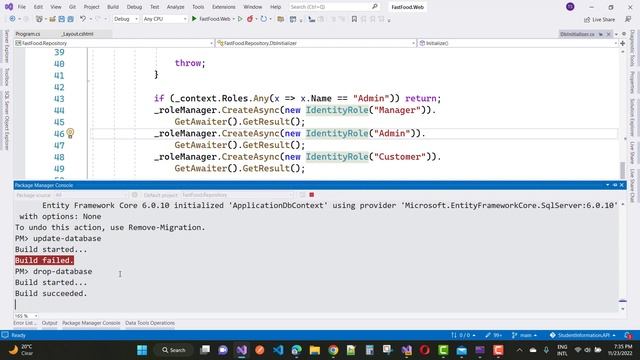Viewport: 640px width, 360px height.
Task: Open Package Manager settings gear icon
Action: pos(135,195)
